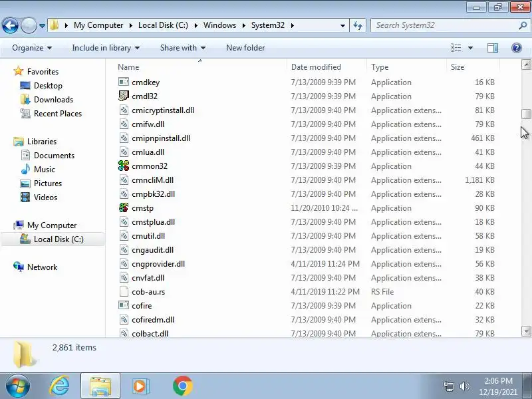The width and height of the screenshot is (532, 399).
Task: Click the Refresh button in address bar
Action: pyautogui.click(x=358, y=25)
